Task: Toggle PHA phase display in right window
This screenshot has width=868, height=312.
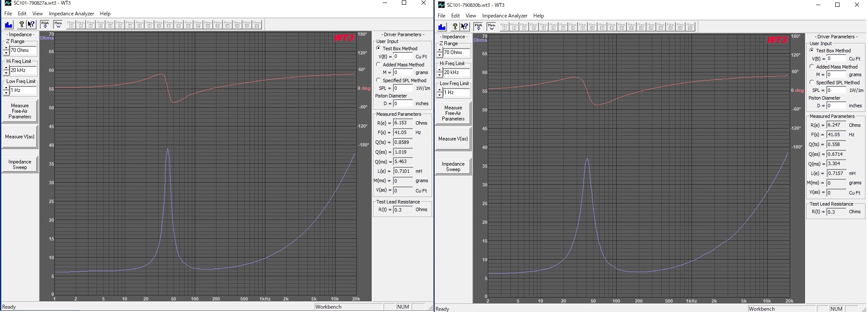Action: (478, 27)
